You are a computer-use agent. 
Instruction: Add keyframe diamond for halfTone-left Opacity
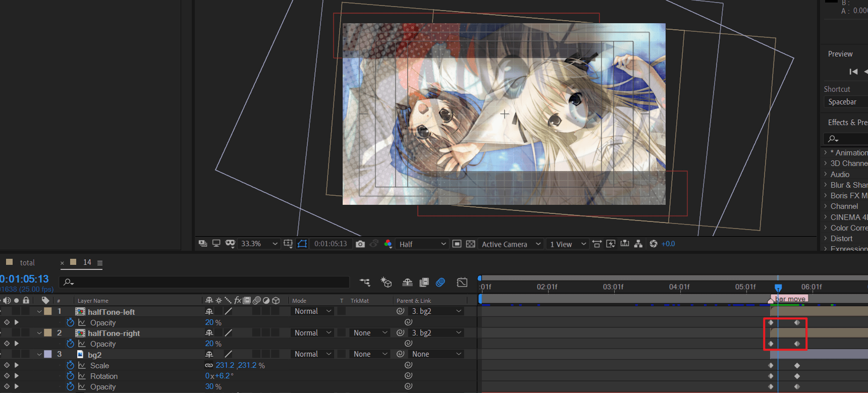[x=7, y=322]
